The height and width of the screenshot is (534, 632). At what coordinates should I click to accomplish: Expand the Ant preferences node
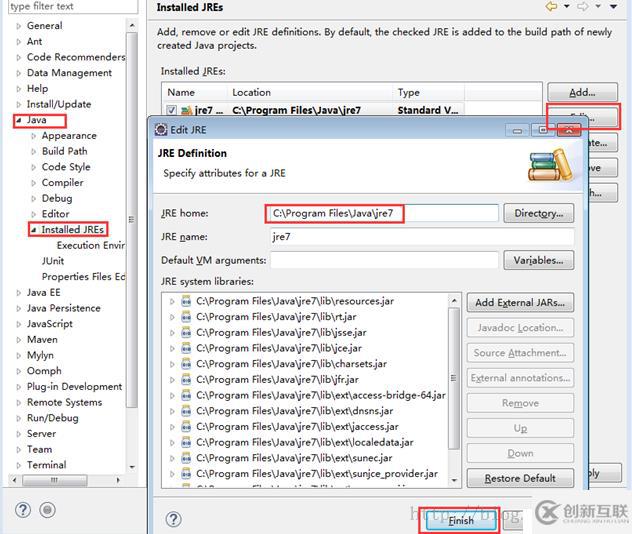pos(19,42)
